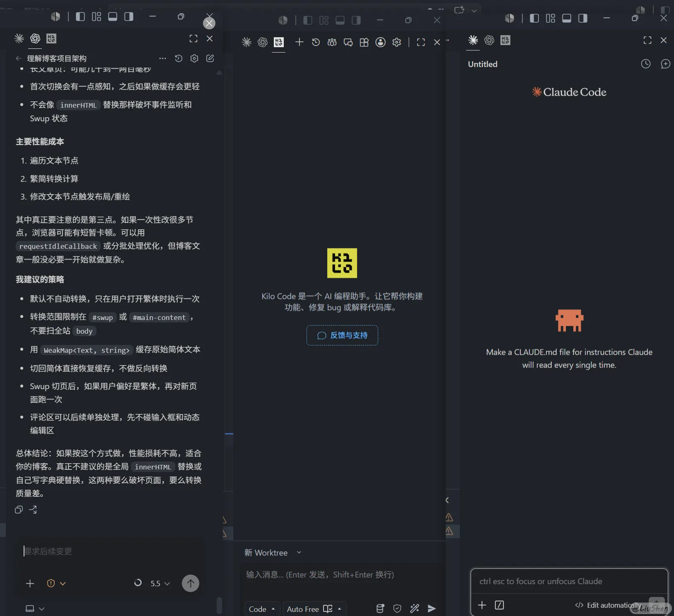Viewport: 674px width, 616px height.
Task: Toggle secondary sidebar in the right window
Action: pyautogui.click(x=583, y=18)
